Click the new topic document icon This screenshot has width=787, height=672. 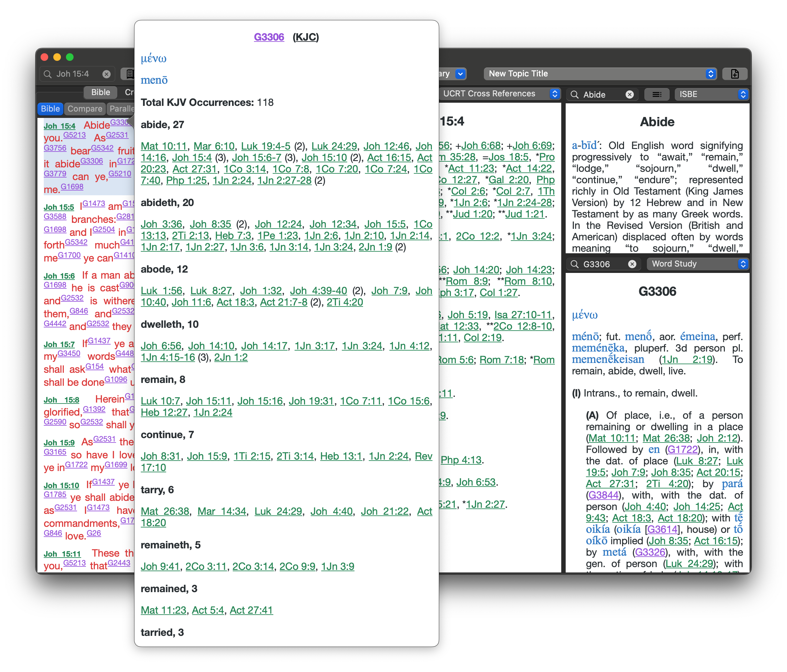[x=735, y=74]
